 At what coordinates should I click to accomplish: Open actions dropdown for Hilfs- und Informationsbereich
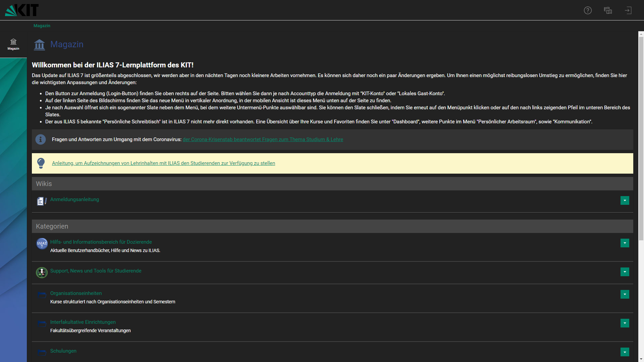625,243
